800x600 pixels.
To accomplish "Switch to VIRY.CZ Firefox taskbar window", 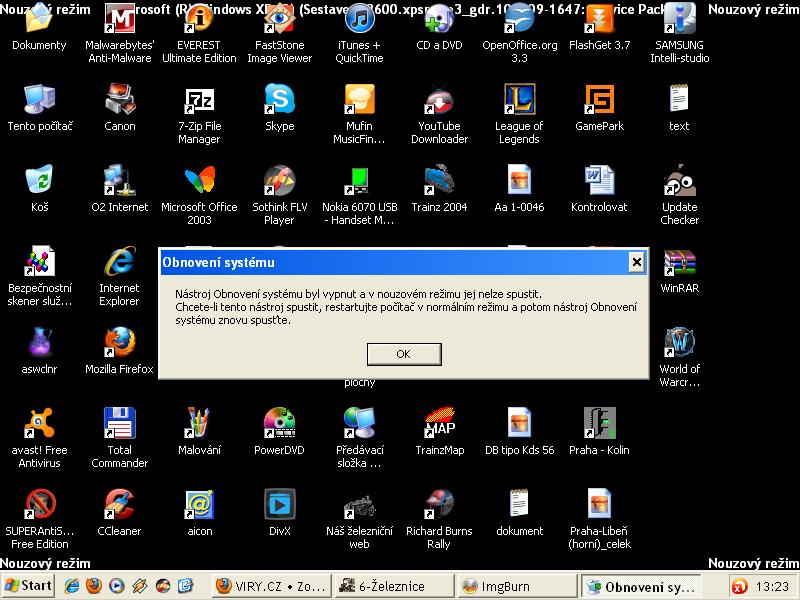I will 271,586.
